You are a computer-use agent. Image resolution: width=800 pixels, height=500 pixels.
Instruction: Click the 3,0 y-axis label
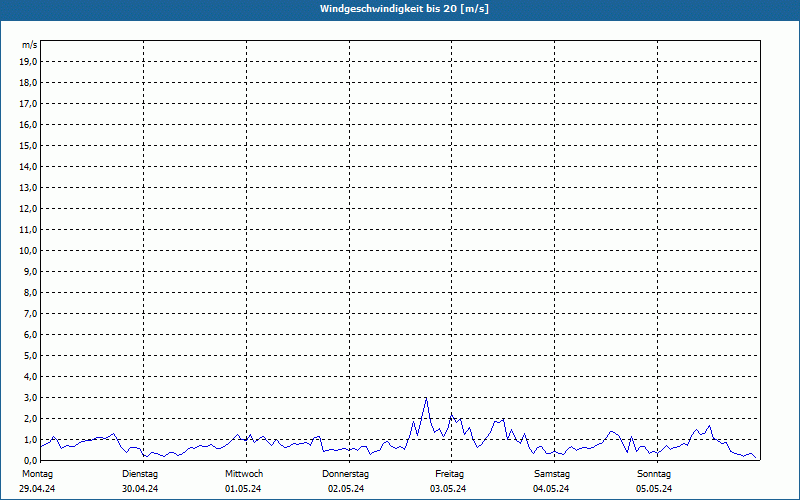[x=31, y=397]
